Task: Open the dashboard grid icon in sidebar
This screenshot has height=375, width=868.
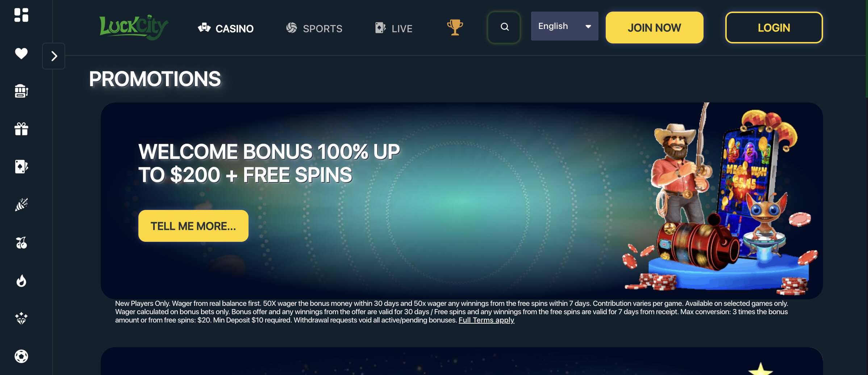Action: coord(21,15)
